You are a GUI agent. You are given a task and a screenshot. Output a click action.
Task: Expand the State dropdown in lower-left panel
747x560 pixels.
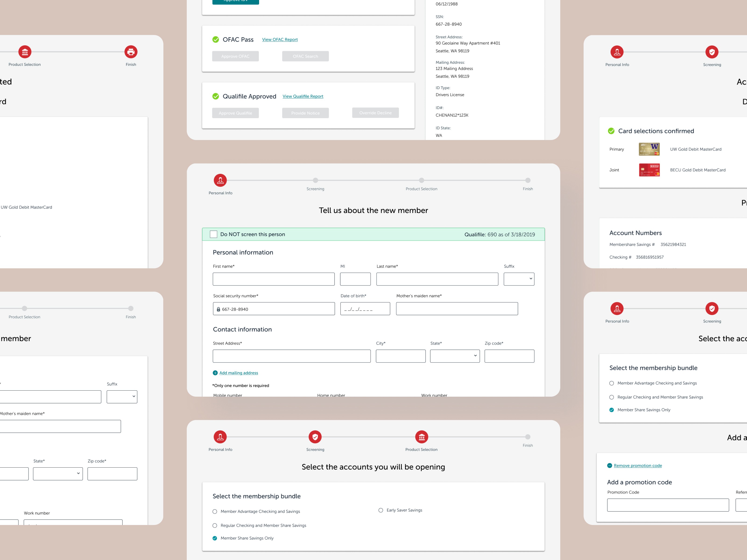58,474
